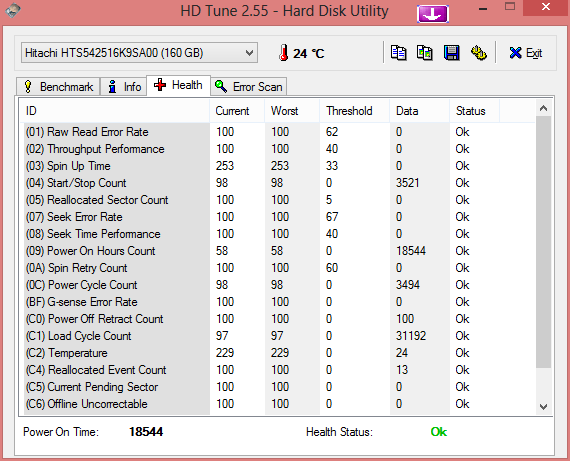The height and width of the screenshot is (461, 570).
Task: Click the Worst column header
Action: (x=292, y=111)
